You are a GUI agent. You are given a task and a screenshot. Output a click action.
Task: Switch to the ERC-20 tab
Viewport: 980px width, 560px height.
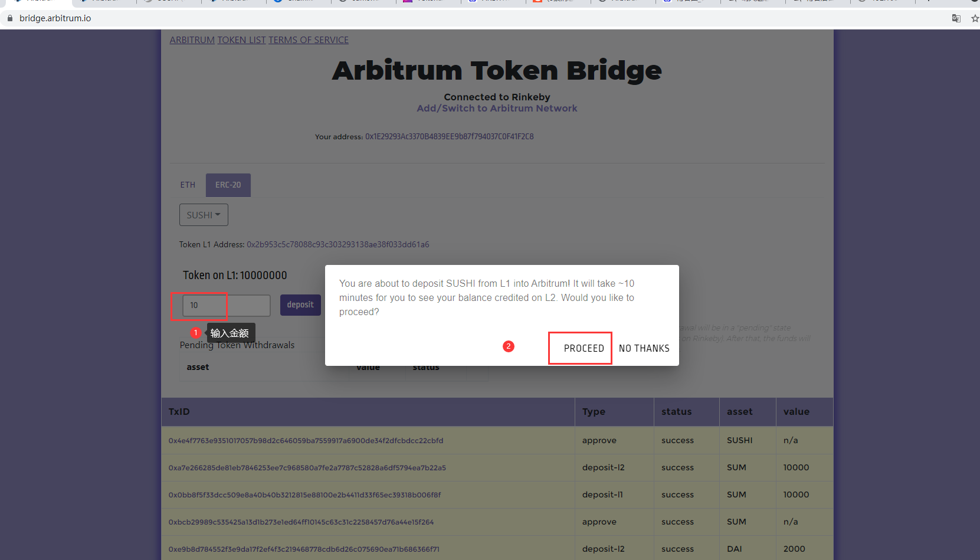point(228,185)
